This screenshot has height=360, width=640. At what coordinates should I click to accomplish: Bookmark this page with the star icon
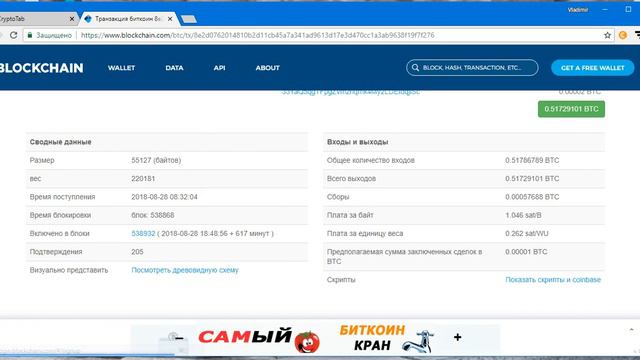tap(607, 35)
